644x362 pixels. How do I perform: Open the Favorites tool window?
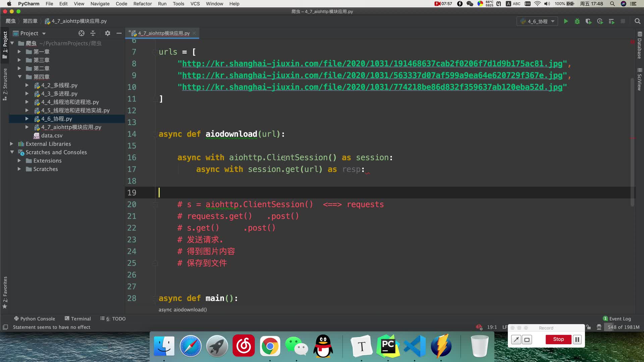point(5,293)
